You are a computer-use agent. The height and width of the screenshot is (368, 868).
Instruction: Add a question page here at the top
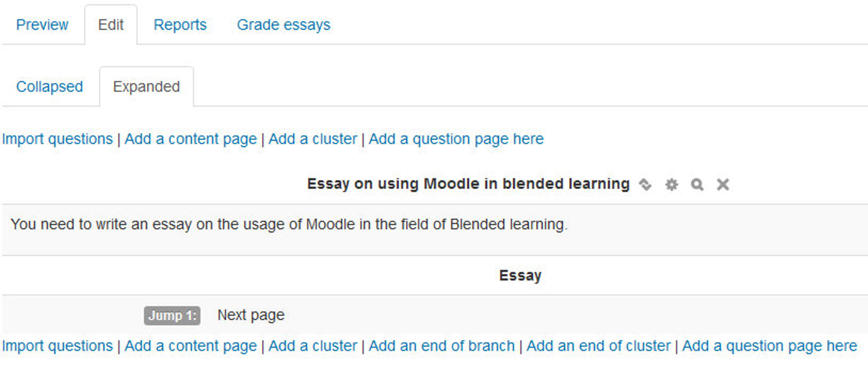(x=456, y=139)
